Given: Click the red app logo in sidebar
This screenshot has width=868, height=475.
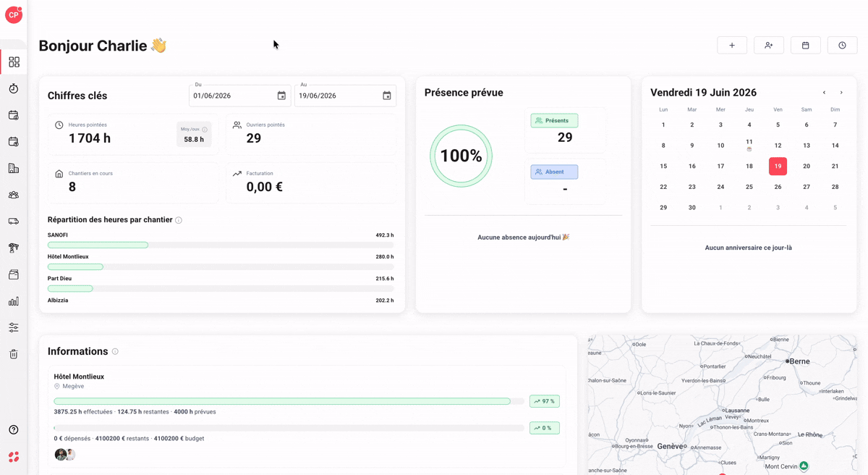Looking at the screenshot, I should [14, 457].
